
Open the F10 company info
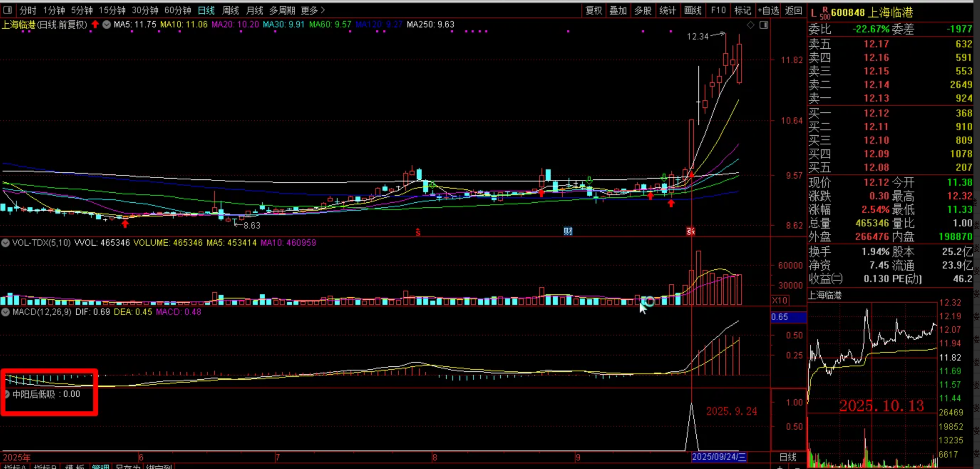(718, 10)
